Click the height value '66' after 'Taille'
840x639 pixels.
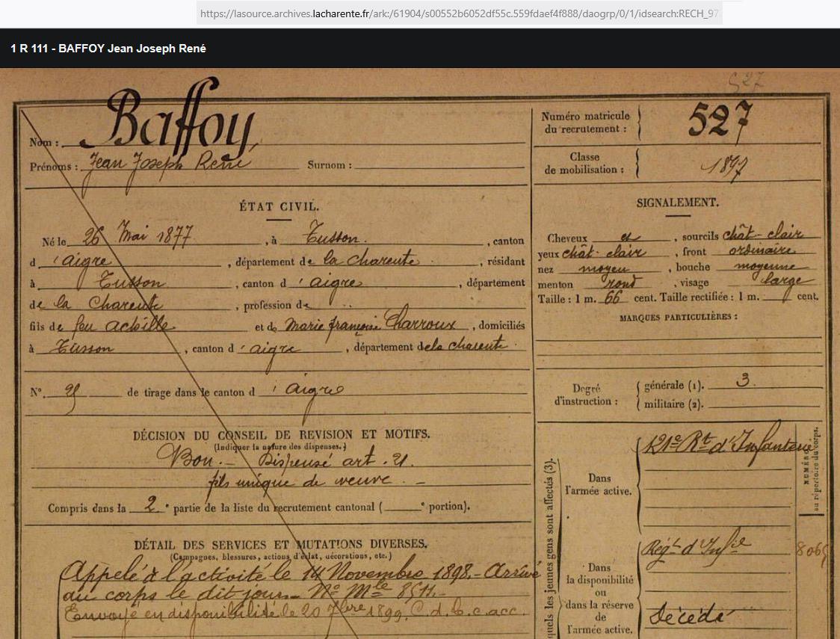click(x=613, y=297)
